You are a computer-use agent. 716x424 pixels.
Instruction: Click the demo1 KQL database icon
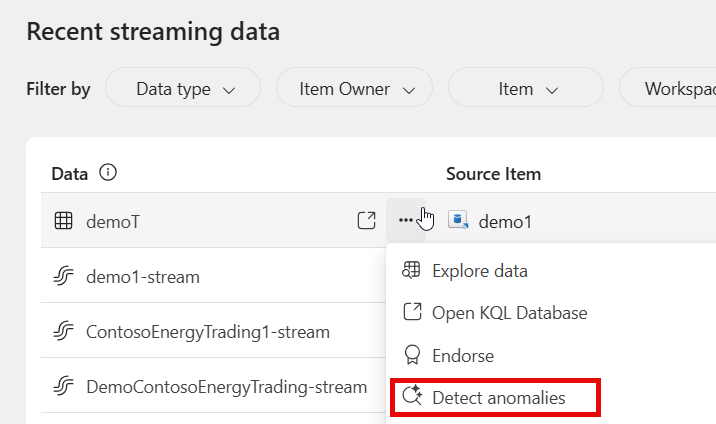(x=459, y=221)
